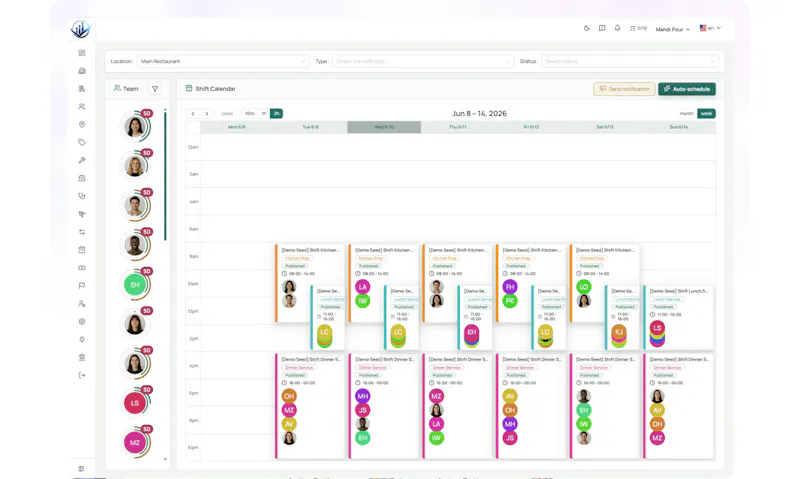800x479 pixels.
Task: Open the en language selector
Action: tap(710, 28)
